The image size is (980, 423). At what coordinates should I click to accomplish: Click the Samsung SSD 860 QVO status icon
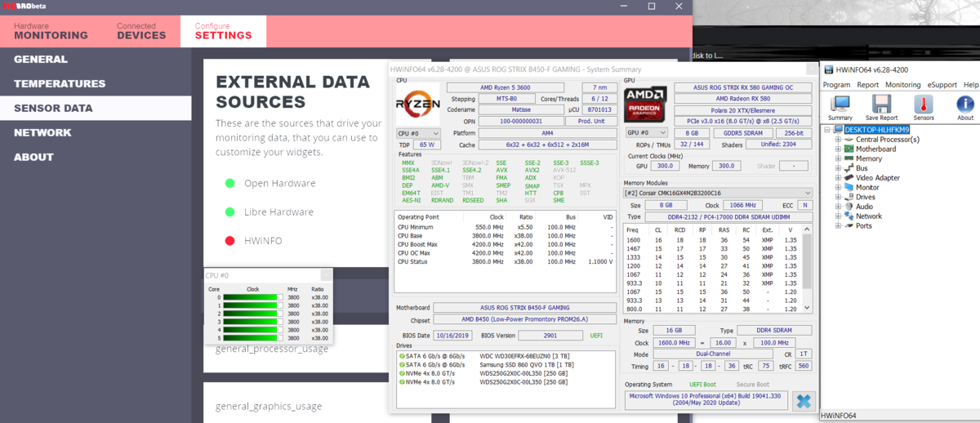(x=402, y=364)
